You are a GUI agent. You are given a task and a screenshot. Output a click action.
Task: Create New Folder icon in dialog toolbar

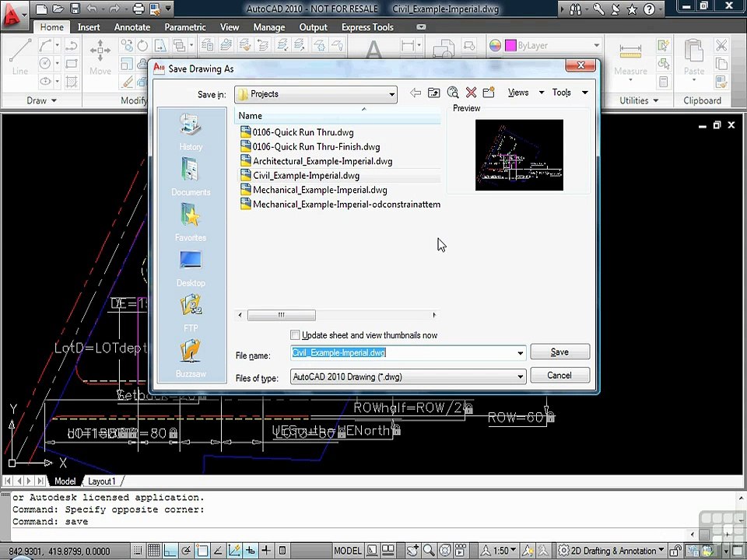point(489,93)
